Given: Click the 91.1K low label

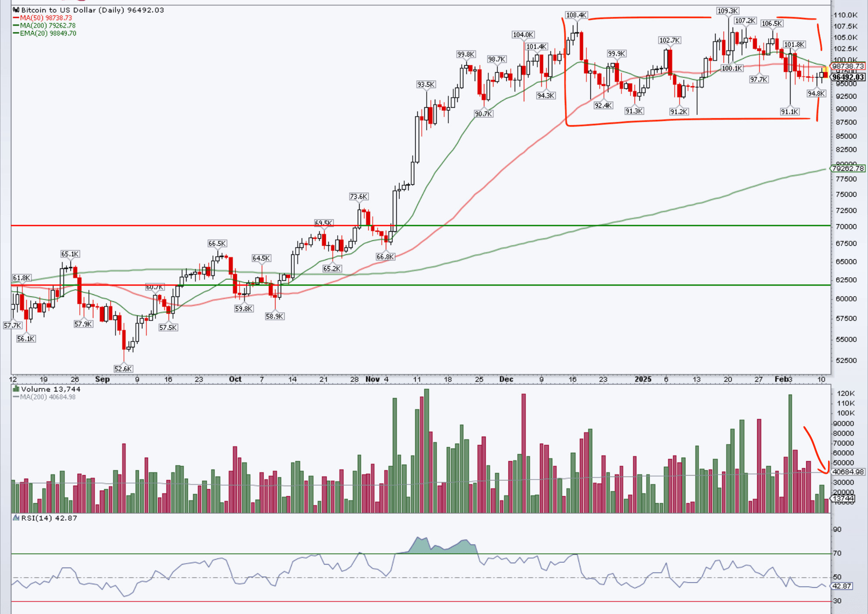Looking at the screenshot, I should coord(790,112).
